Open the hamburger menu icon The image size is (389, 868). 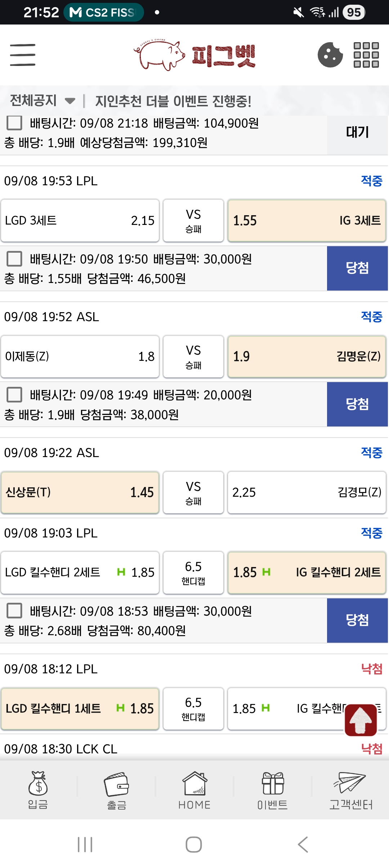[x=23, y=55]
